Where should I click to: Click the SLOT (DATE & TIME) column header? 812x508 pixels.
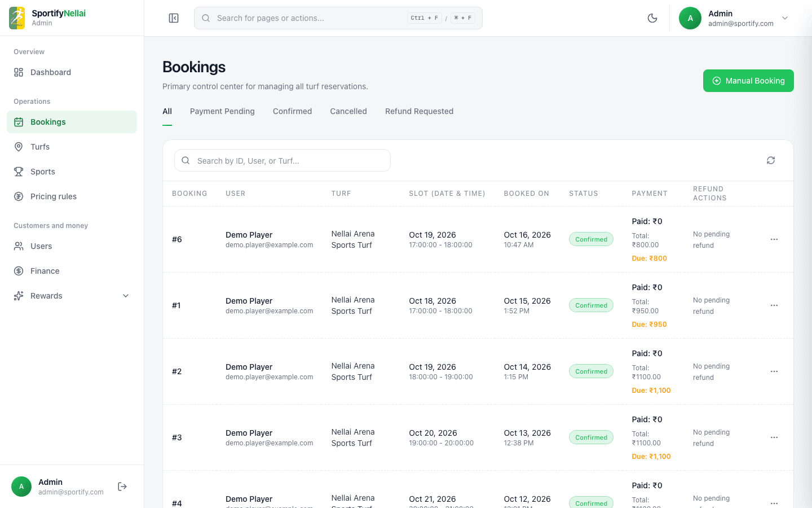[x=447, y=194]
